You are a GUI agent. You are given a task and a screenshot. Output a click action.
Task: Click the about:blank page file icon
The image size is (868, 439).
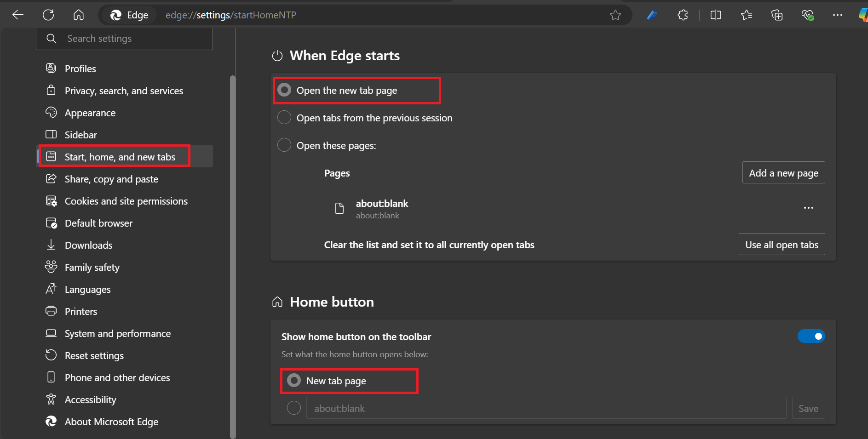coord(339,208)
